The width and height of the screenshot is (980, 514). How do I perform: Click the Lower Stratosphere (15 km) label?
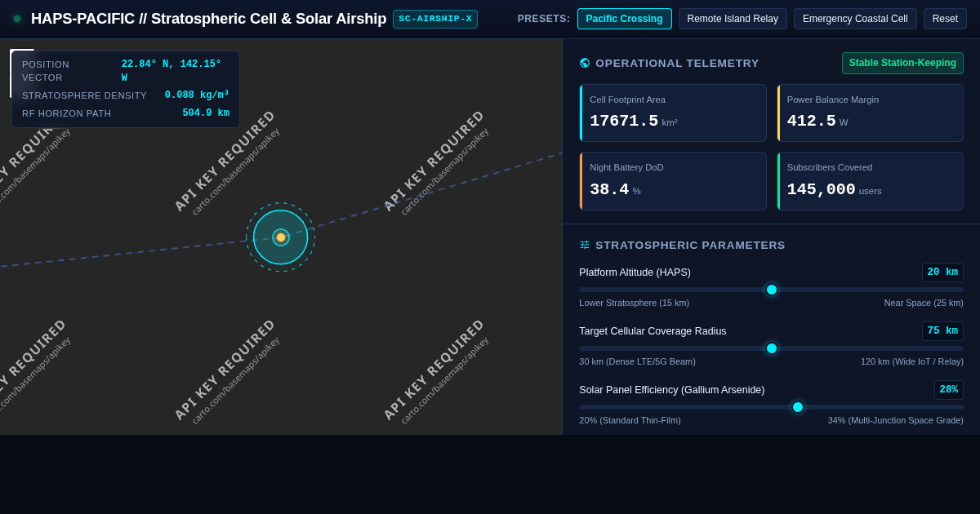click(634, 303)
